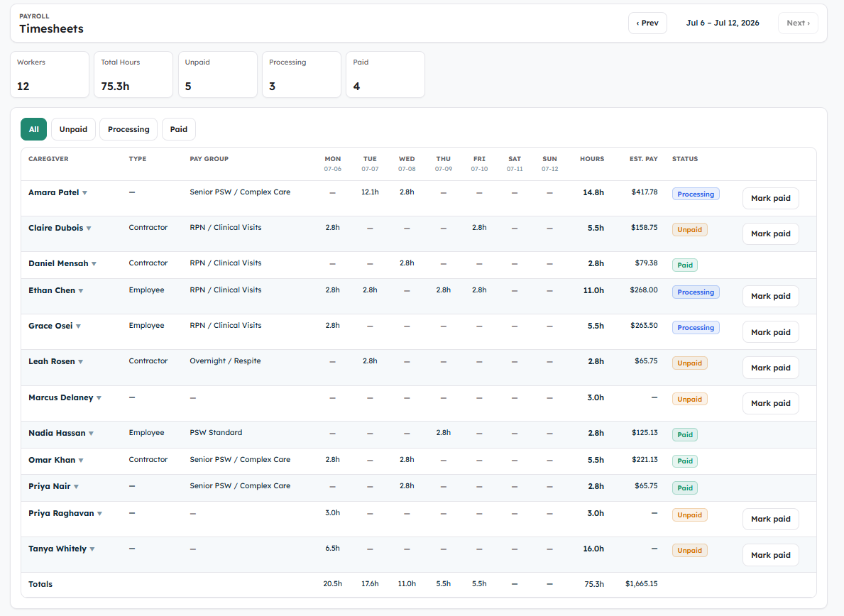Click Amara Patel's Processing status badge

(x=696, y=194)
